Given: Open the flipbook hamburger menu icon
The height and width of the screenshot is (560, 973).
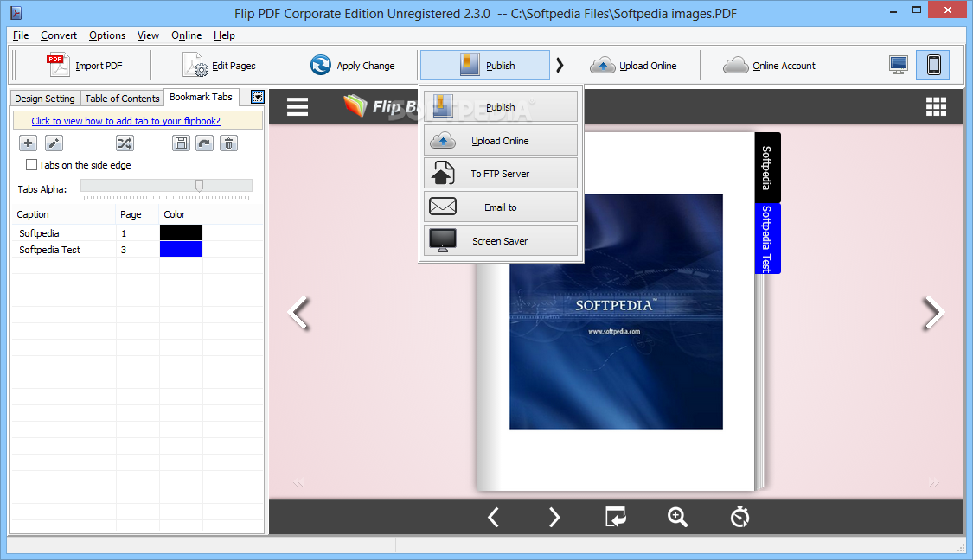Looking at the screenshot, I should pyautogui.click(x=298, y=106).
